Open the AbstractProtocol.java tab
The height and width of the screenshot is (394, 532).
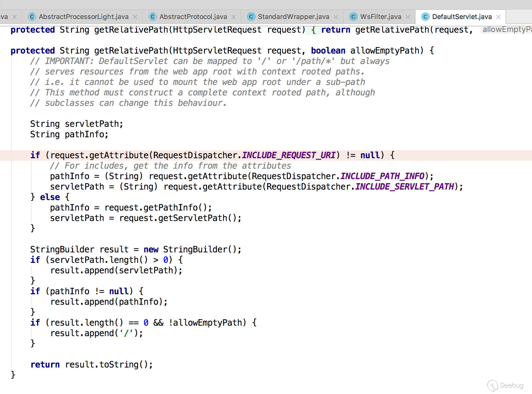(193, 17)
